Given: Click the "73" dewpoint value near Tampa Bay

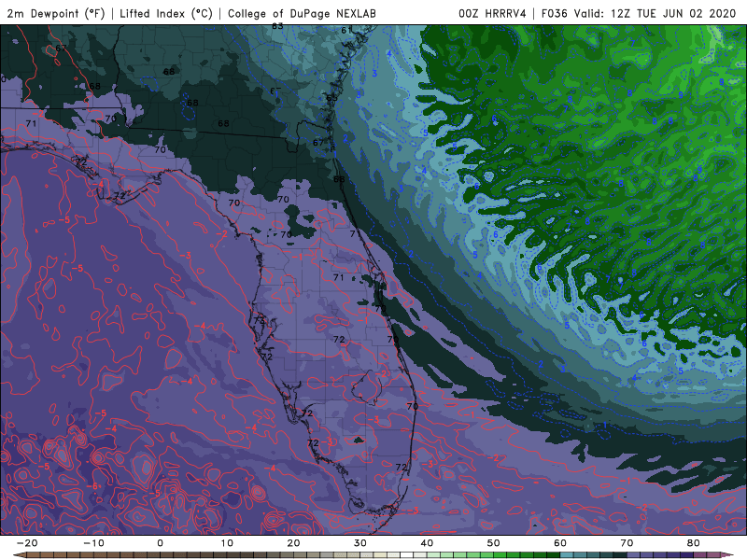Looking at the screenshot, I should pyautogui.click(x=259, y=320).
